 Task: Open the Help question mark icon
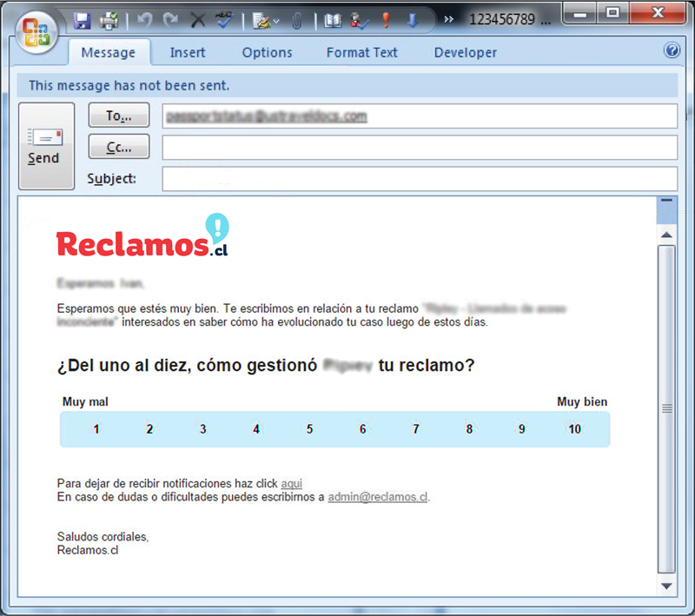click(672, 50)
